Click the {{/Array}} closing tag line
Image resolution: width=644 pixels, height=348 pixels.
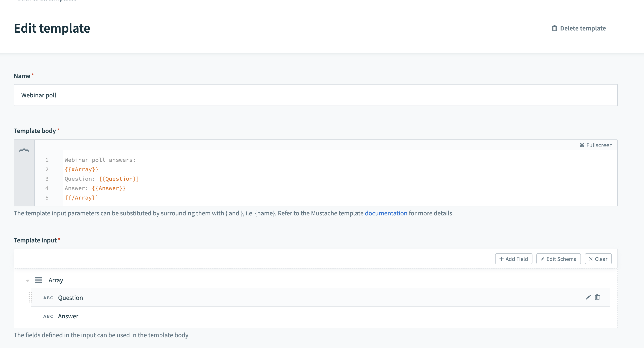pos(82,198)
